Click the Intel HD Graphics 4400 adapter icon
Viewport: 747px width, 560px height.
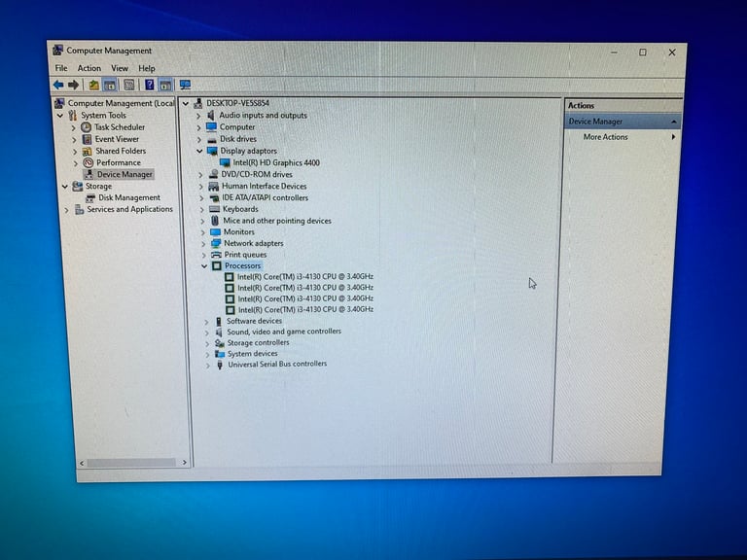click(x=225, y=163)
